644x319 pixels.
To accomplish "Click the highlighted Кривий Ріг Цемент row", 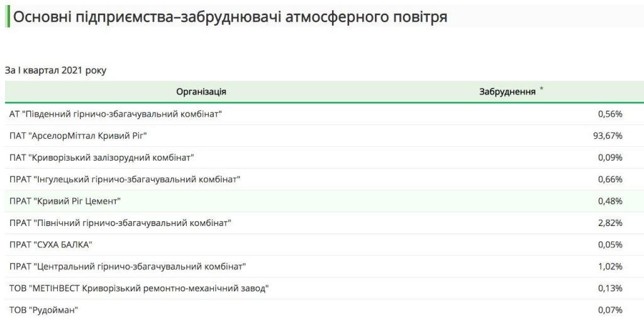I will 325,201.
